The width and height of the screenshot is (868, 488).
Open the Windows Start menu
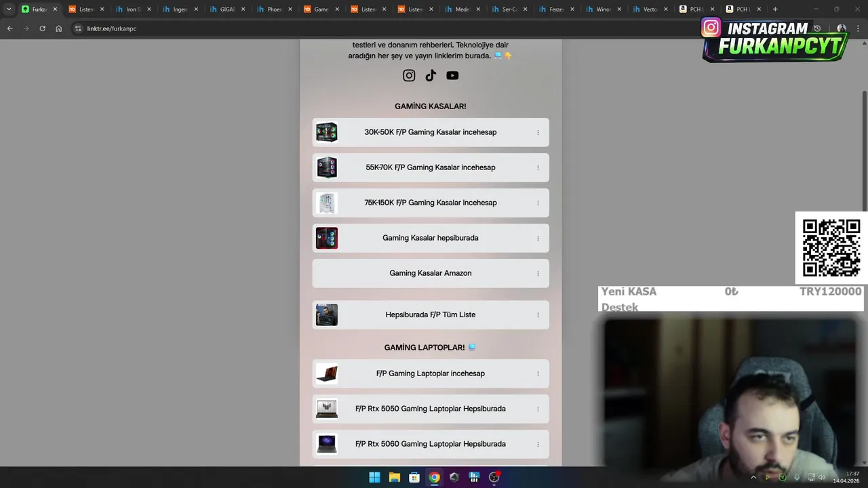(374, 477)
